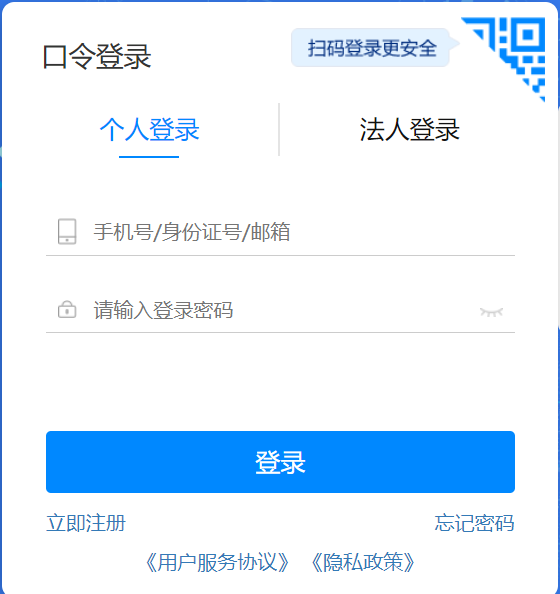The width and height of the screenshot is (560, 594).
Task: Click the vertical divider between login tabs
Action: coord(279,129)
